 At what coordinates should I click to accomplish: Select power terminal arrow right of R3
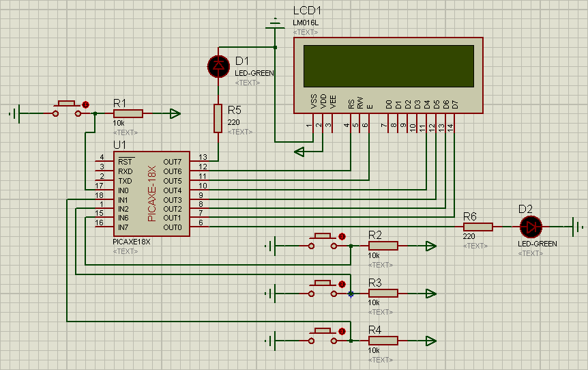coord(431,294)
